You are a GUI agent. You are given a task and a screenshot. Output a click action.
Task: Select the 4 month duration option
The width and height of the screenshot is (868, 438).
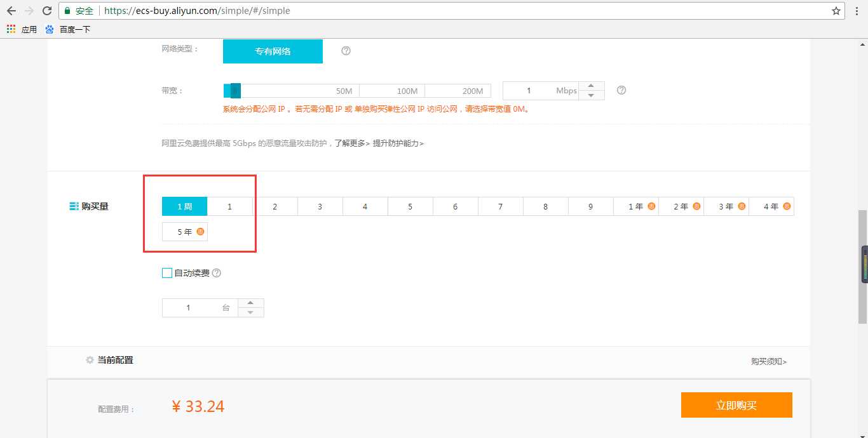(x=365, y=206)
